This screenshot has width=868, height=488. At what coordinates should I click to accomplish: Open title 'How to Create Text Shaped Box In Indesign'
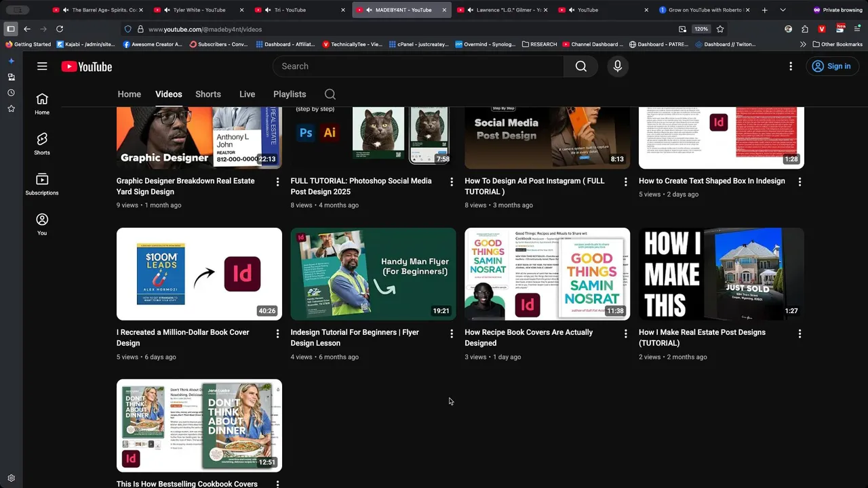(x=712, y=181)
